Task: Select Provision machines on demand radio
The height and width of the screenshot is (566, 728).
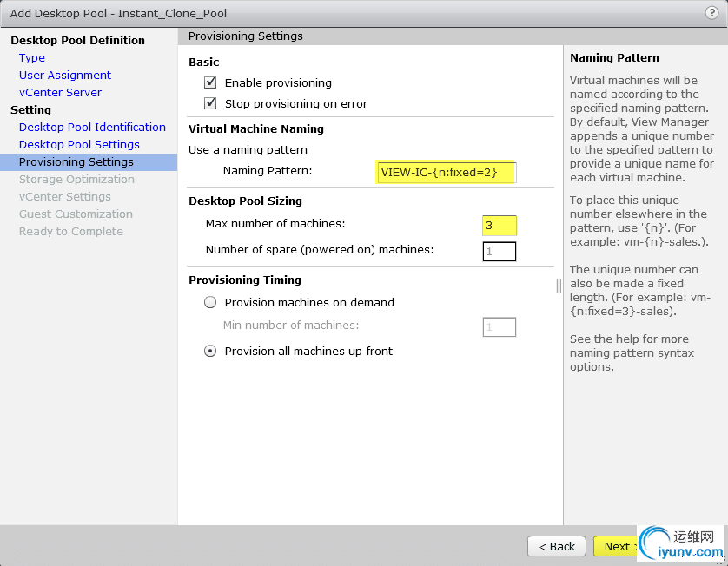Action: click(x=210, y=302)
